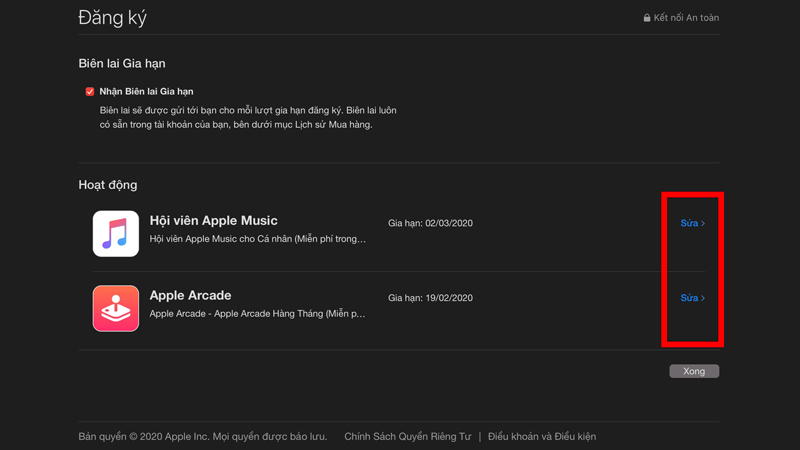Click the Nhận Biên lai Gia hạn label
This screenshot has width=800, height=450.
146,91
